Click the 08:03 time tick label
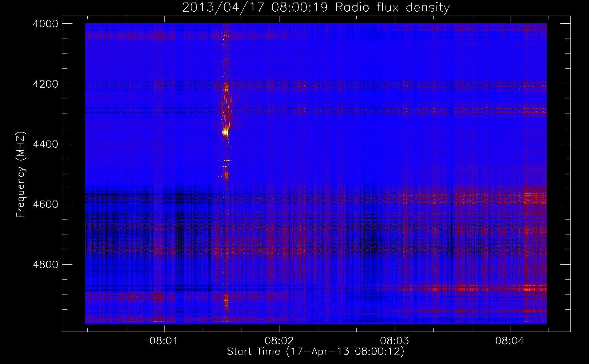This screenshot has width=589, height=364. click(395, 341)
